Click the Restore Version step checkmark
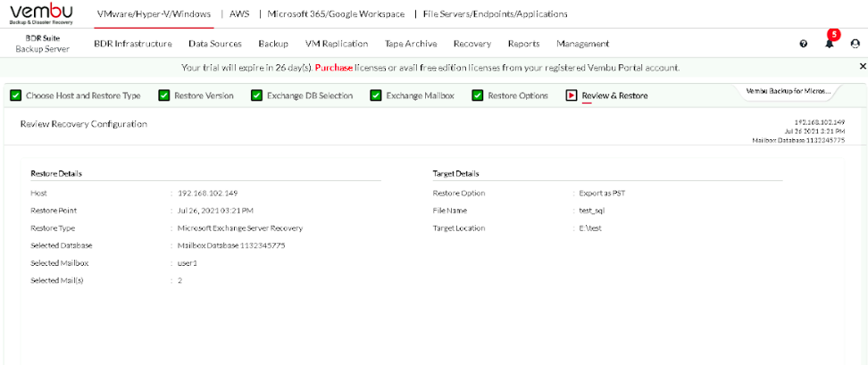The height and width of the screenshot is (365, 868). point(163,95)
